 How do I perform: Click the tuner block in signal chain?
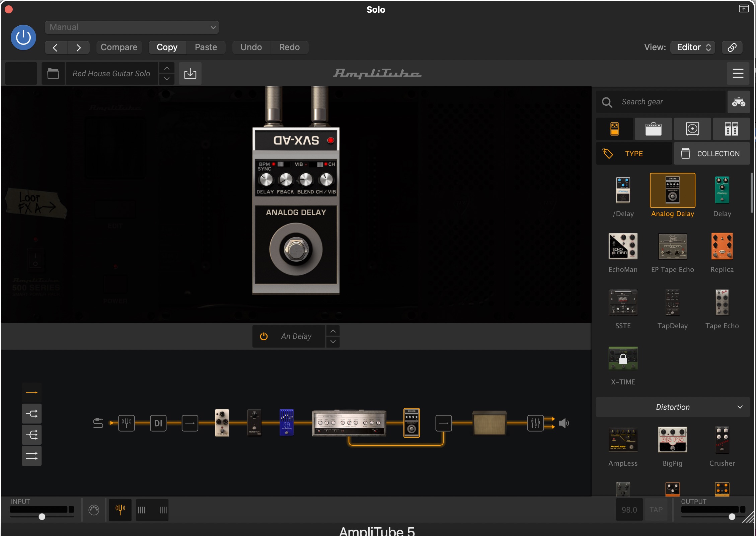pyautogui.click(x=127, y=423)
